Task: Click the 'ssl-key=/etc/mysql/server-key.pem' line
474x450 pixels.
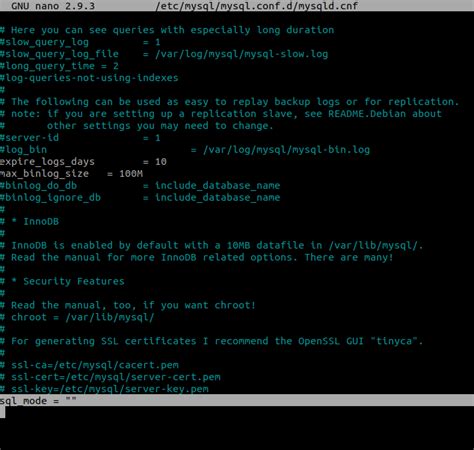Action: pyautogui.click(x=104, y=389)
